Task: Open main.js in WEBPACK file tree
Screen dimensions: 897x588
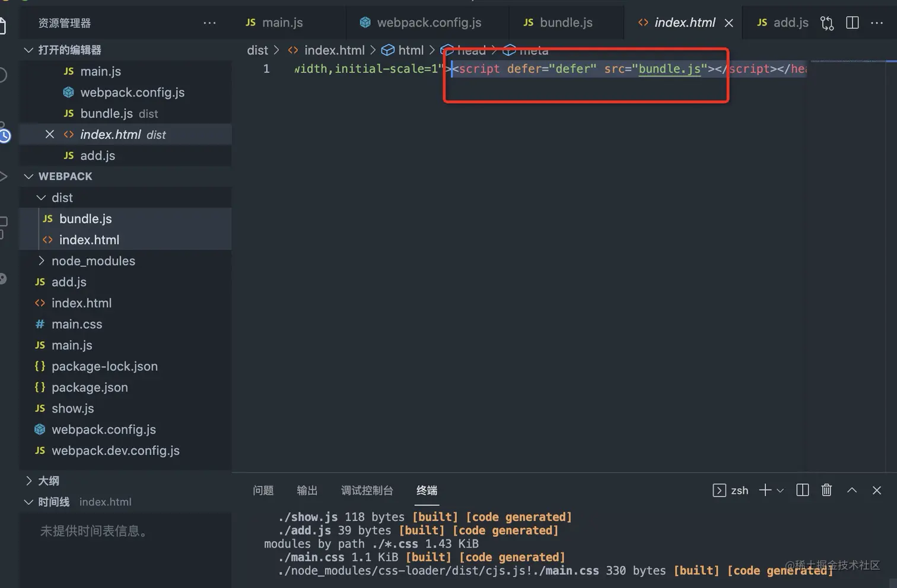Action: pos(125,345)
